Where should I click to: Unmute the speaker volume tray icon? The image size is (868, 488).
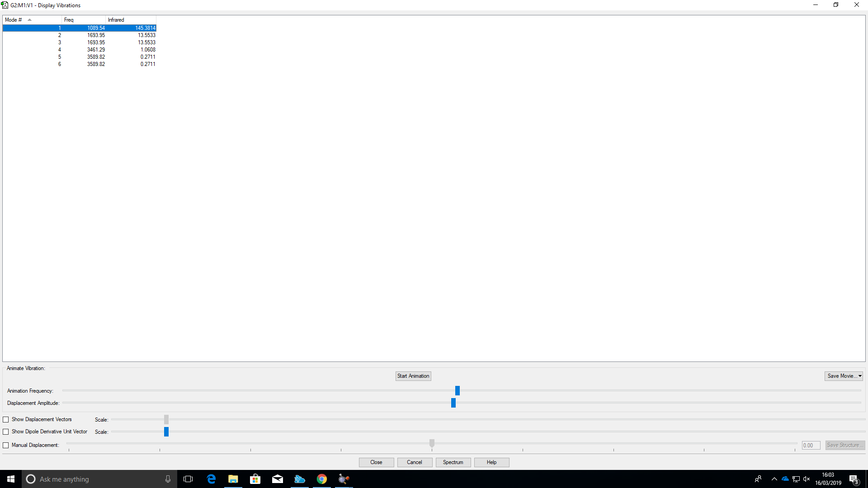(807, 479)
